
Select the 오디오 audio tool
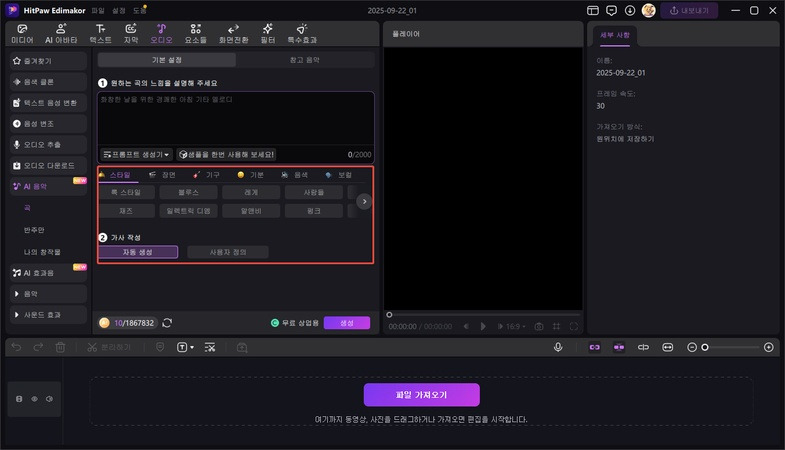[x=161, y=34]
